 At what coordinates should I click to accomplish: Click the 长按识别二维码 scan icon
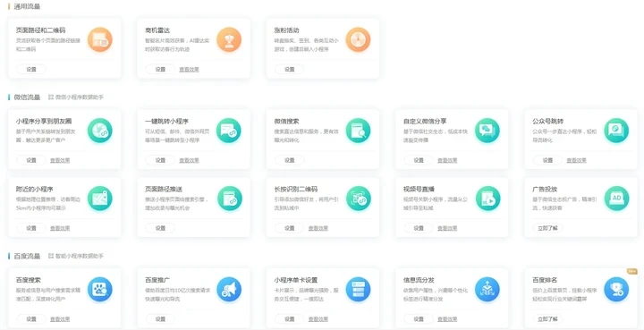358,199
